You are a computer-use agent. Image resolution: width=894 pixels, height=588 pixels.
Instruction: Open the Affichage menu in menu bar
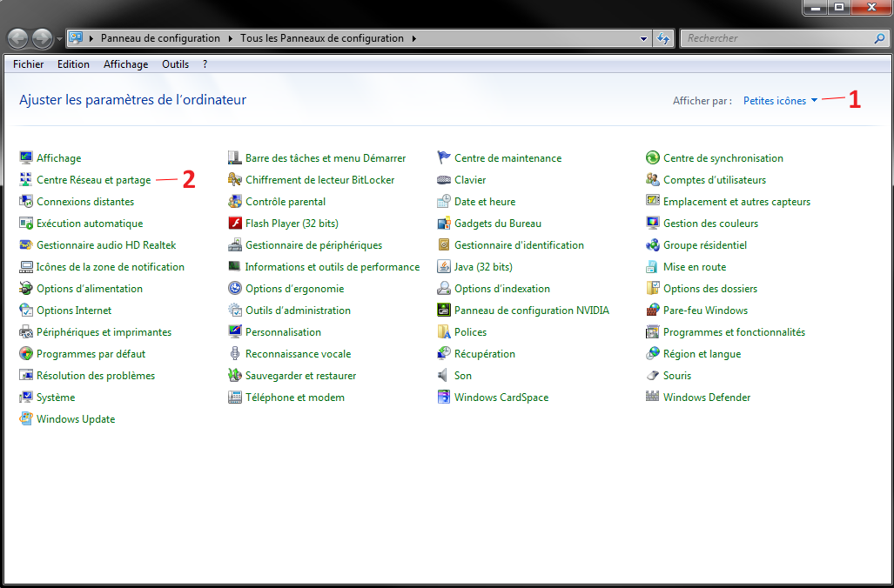pyautogui.click(x=126, y=64)
